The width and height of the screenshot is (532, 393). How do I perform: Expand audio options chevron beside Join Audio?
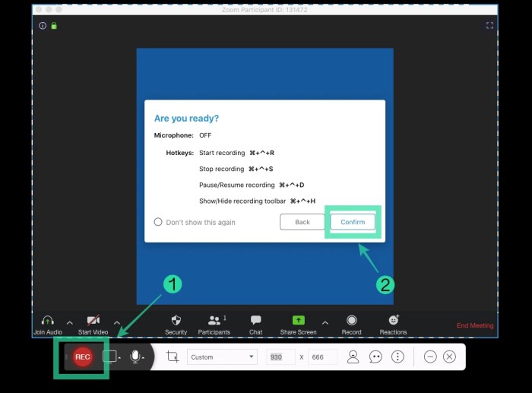point(70,323)
